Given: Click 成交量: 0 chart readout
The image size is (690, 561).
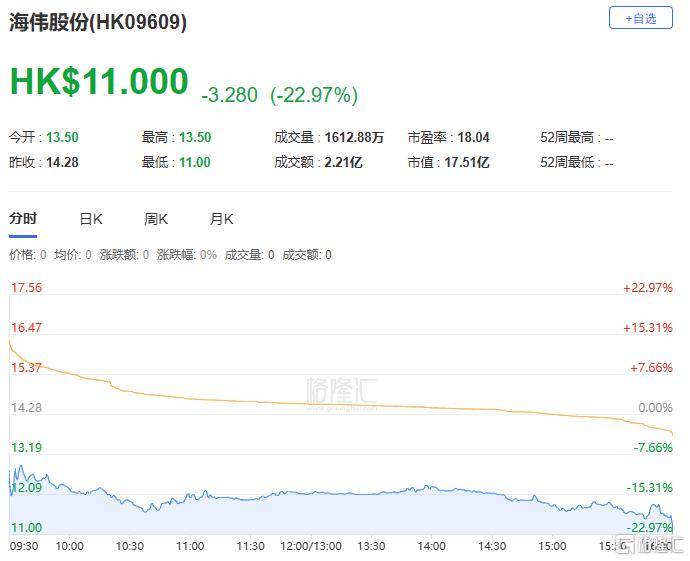Looking at the screenshot, I should [x=250, y=255].
